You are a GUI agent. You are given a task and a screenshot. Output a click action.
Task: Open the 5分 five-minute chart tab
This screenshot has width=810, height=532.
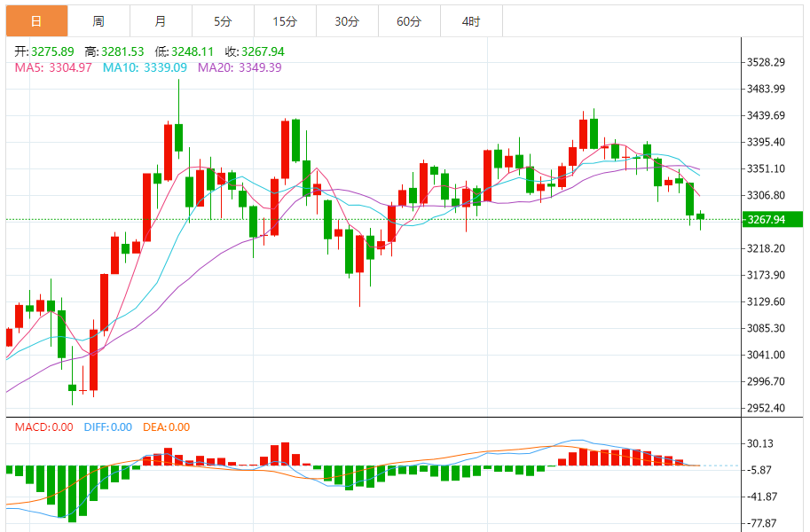pyautogui.click(x=223, y=21)
